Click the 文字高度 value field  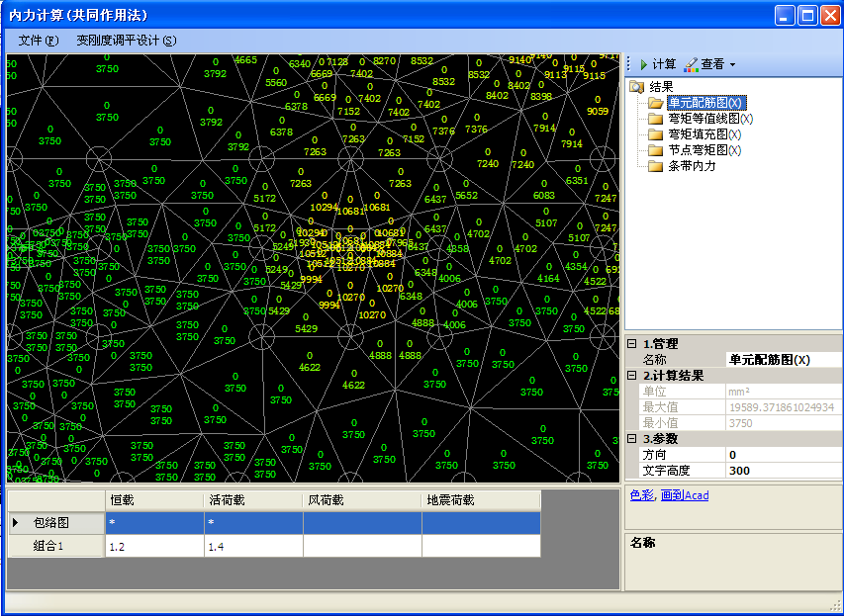point(782,471)
